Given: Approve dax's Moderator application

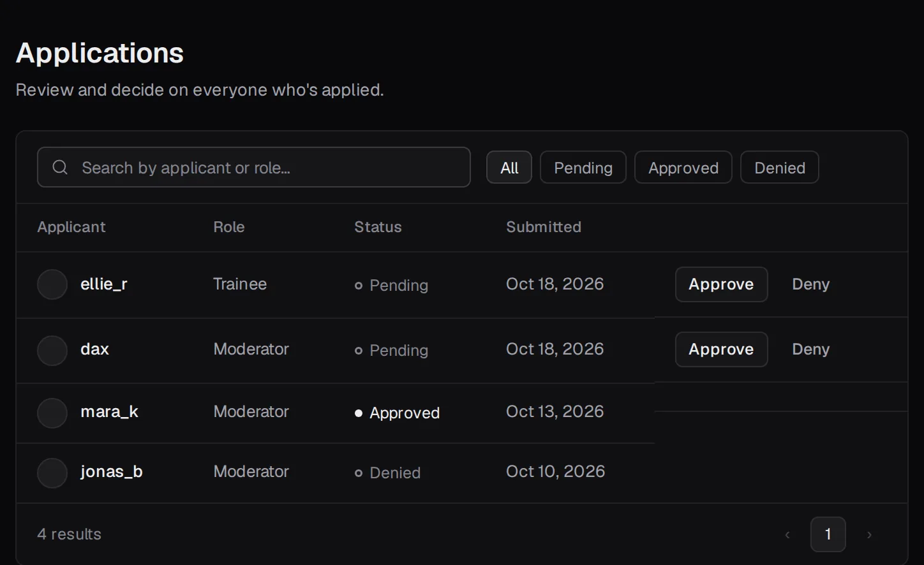Looking at the screenshot, I should pos(722,349).
